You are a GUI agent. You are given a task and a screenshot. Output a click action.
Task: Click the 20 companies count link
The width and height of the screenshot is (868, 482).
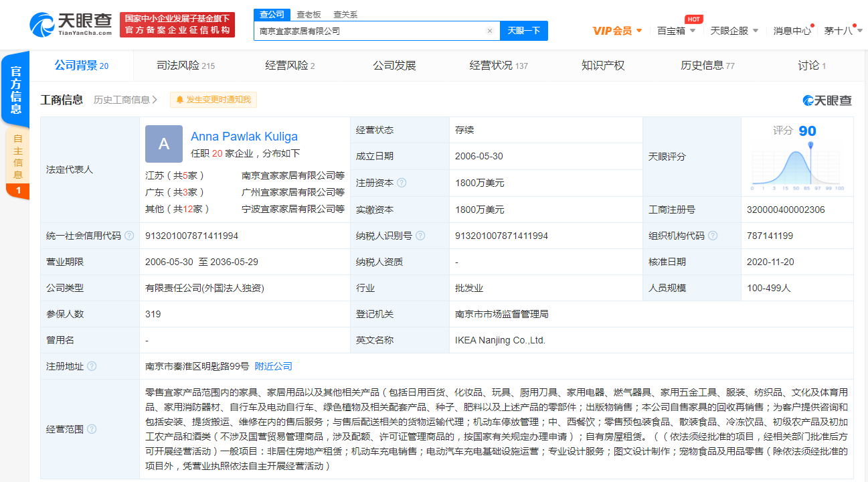(217, 153)
